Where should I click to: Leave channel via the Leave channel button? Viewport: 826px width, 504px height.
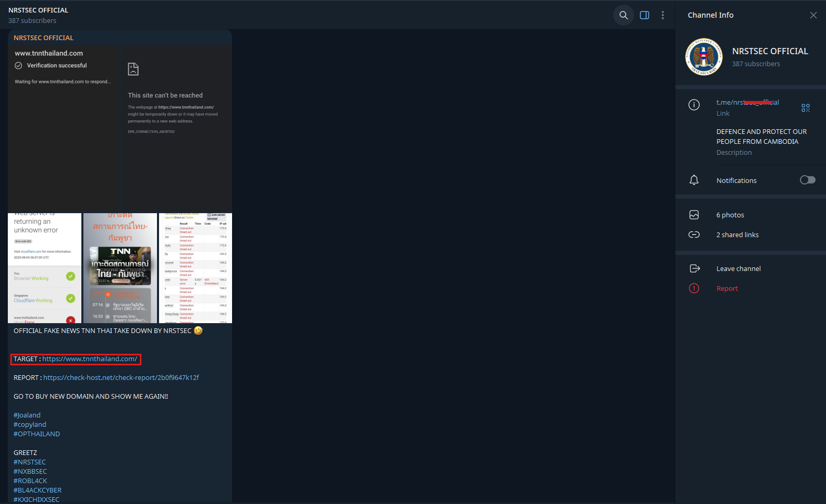[x=750, y=268]
